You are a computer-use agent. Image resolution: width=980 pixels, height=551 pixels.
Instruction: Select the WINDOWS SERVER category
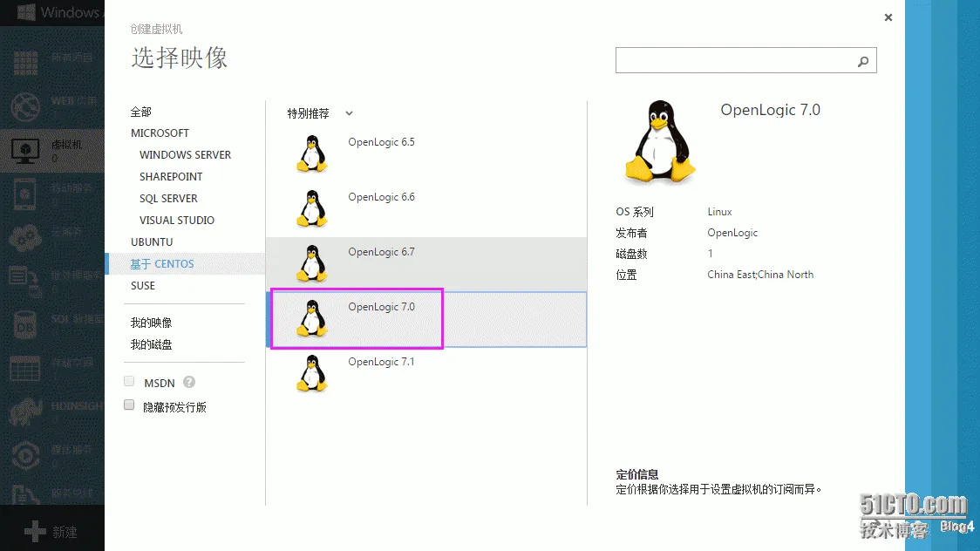pyautogui.click(x=185, y=155)
